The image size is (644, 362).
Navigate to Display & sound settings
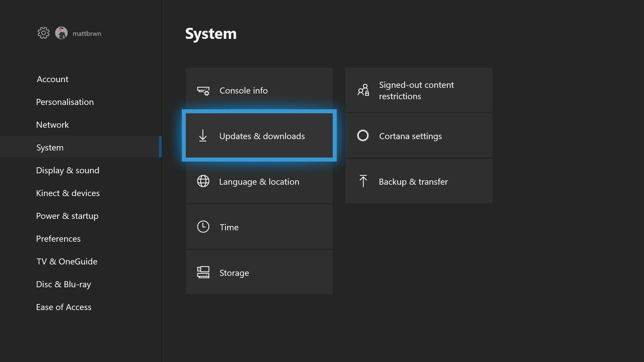[68, 170]
